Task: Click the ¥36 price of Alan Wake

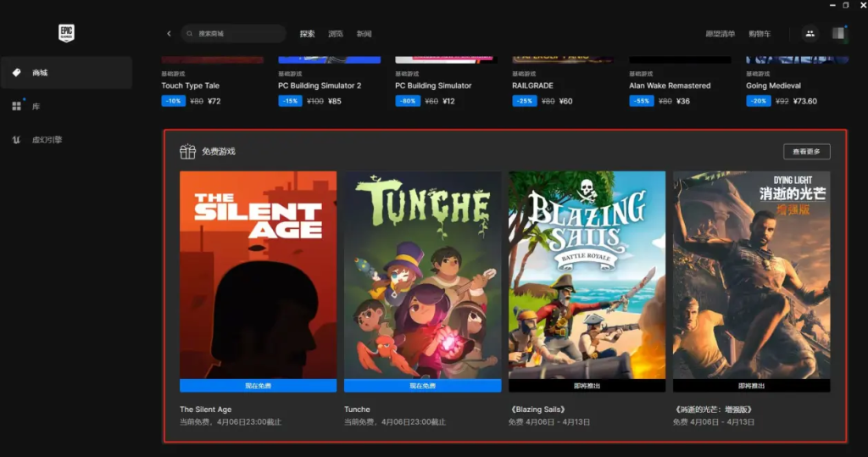Action: coord(683,102)
